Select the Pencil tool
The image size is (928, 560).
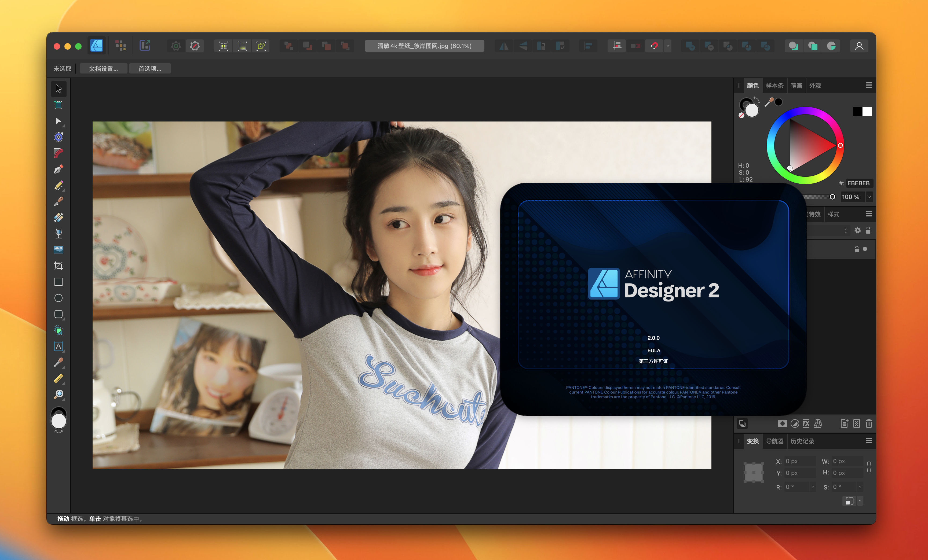(59, 186)
